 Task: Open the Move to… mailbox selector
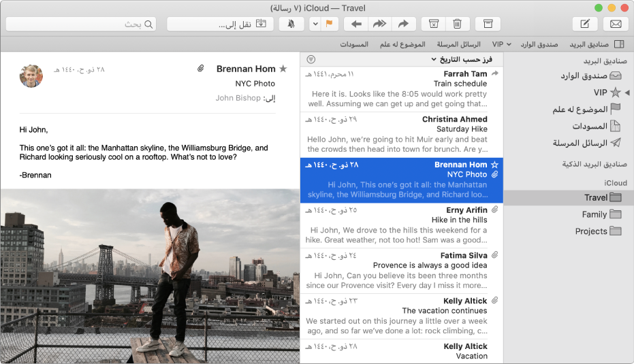(x=221, y=24)
